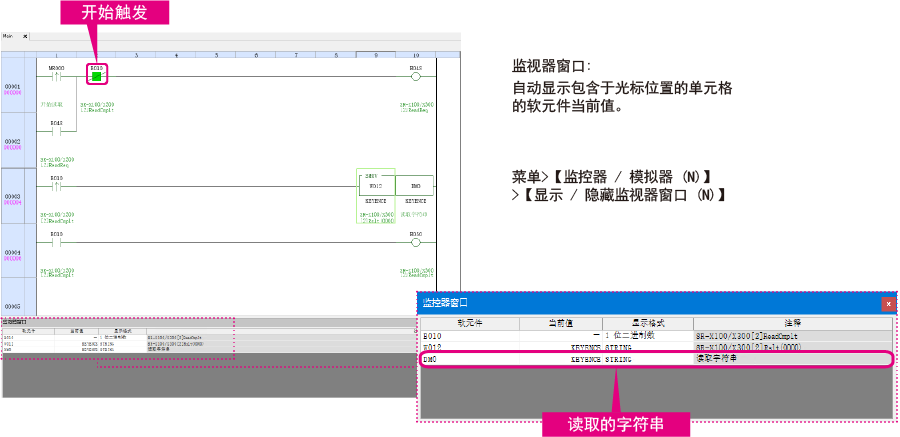Close the enlarged monitor window
This screenshot has width=900, height=437.
coord(887,302)
